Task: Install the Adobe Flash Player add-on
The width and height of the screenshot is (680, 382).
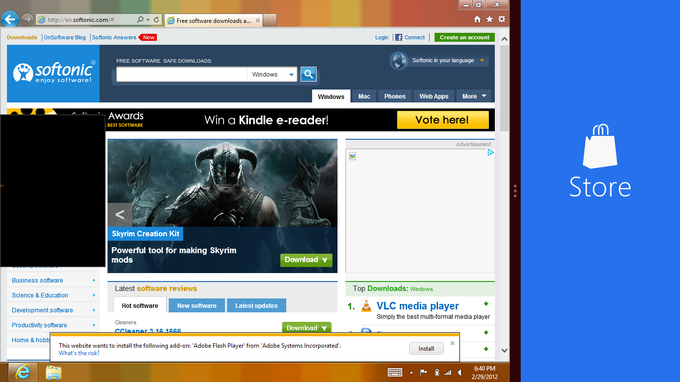Action: pos(426,349)
